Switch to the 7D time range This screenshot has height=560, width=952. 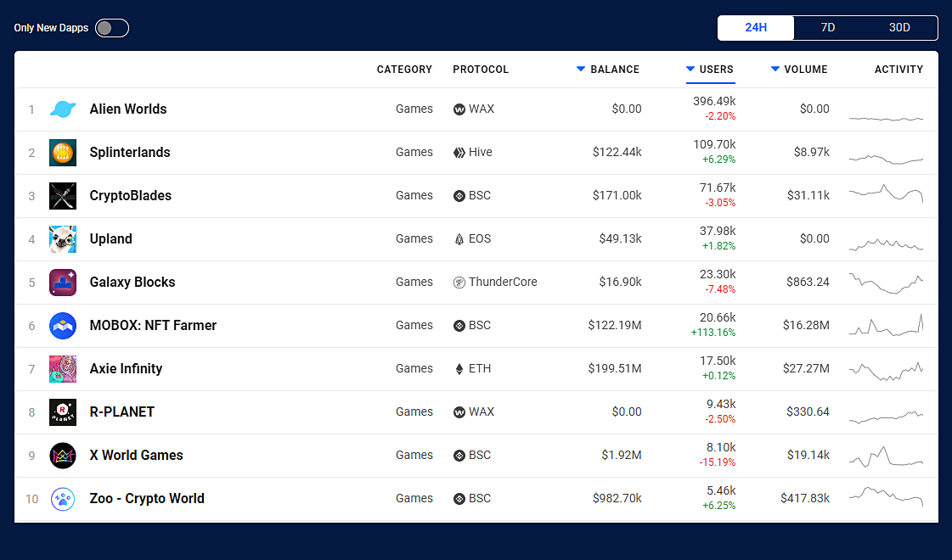[x=827, y=28]
